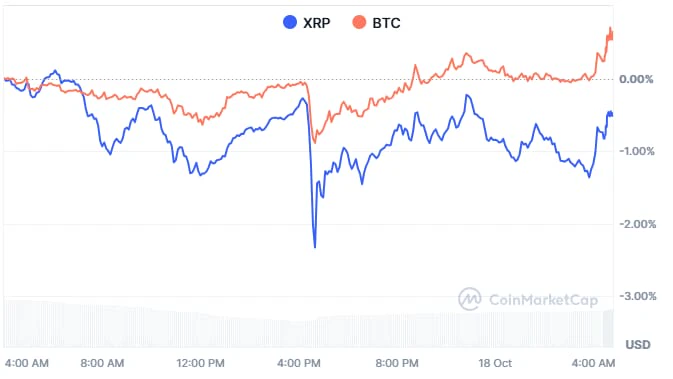Click the 18 Oct date marker
The width and height of the screenshot is (673, 379).
tap(495, 363)
